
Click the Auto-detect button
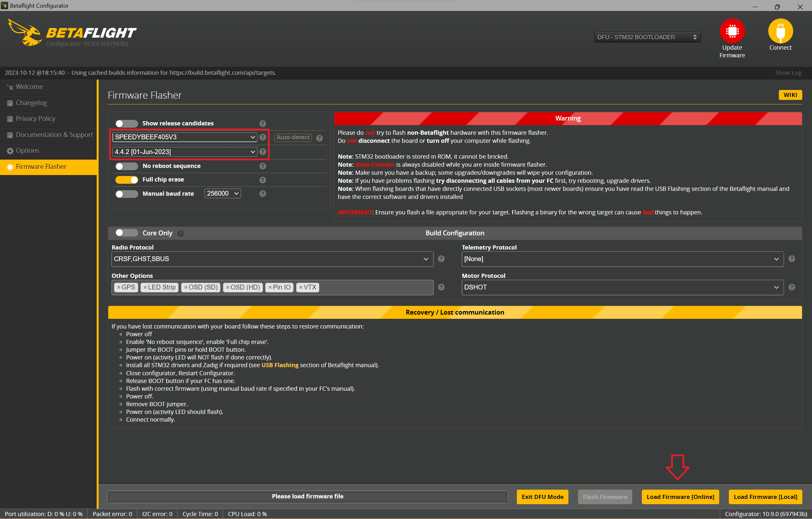(x=293, y=137)
